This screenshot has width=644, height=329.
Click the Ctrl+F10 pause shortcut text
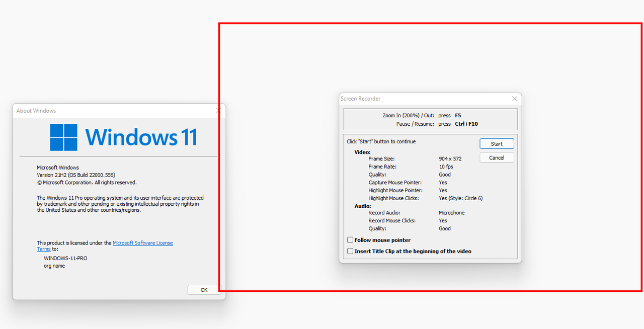click(466, 124)
